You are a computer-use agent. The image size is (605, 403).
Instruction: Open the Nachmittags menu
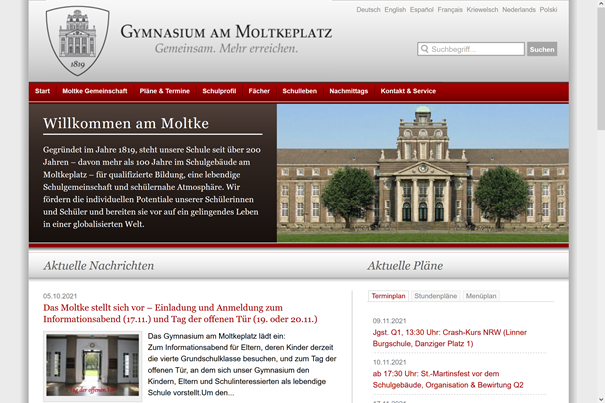pyautogui.click(x=348, y=91)
